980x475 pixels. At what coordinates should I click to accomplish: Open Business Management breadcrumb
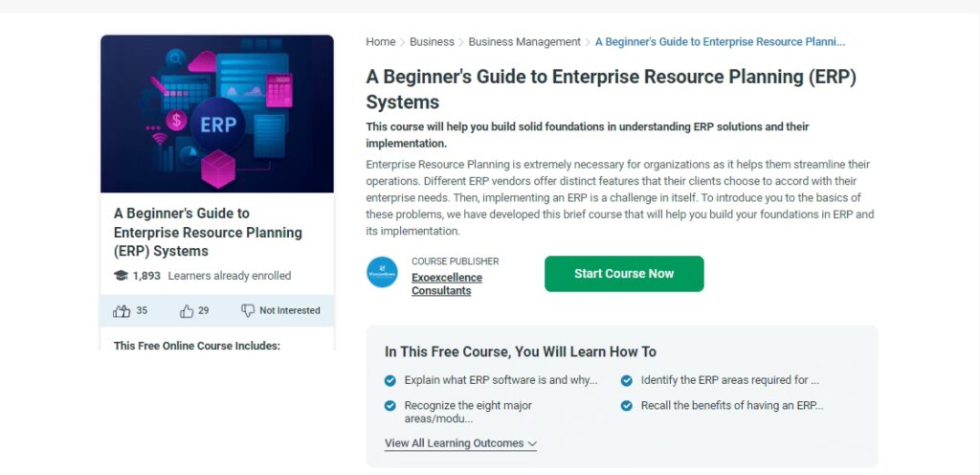click(x=524, y=42)
